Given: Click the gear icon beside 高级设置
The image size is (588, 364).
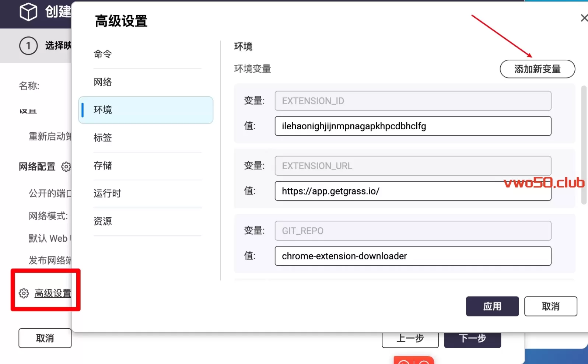Looking at the screenshot, I should (x=24, y=293).
